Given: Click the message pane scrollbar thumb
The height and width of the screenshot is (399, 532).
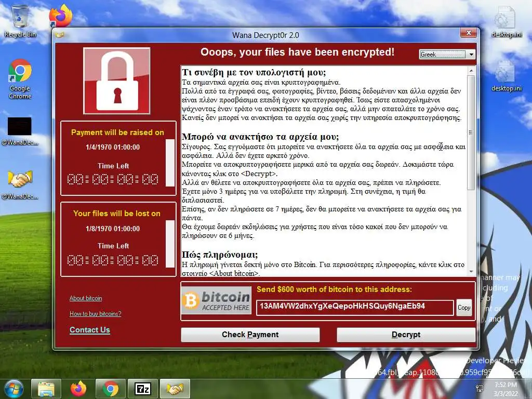Looking at the screenshot, I should coord(471,132).
